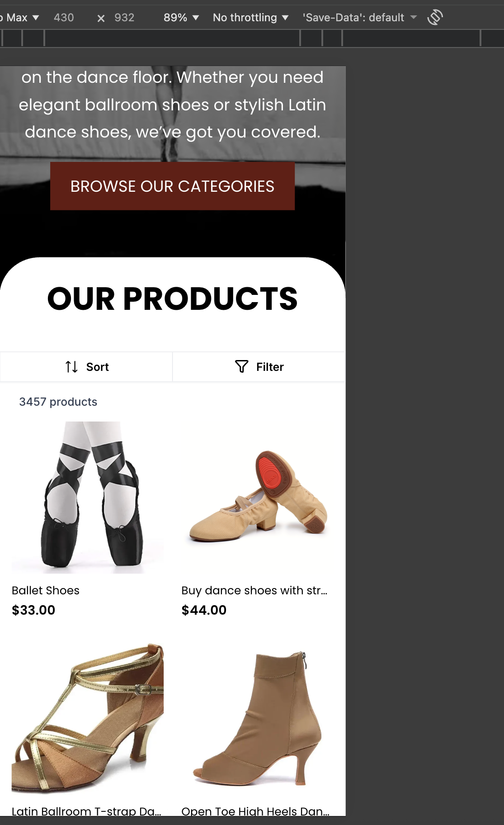Open the Sort options button
The image size is (504, 825).
coord(86,367)
